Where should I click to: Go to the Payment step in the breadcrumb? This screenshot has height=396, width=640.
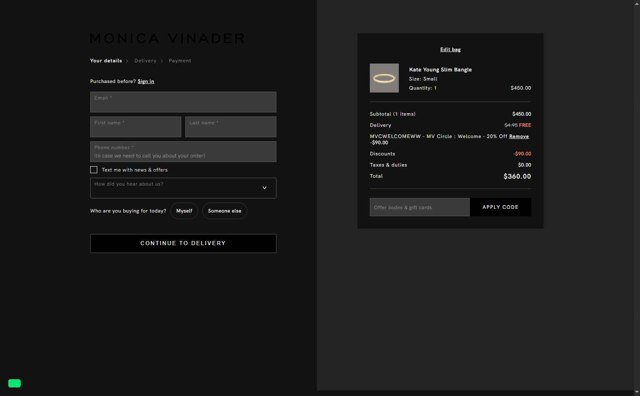pos(180,61)
